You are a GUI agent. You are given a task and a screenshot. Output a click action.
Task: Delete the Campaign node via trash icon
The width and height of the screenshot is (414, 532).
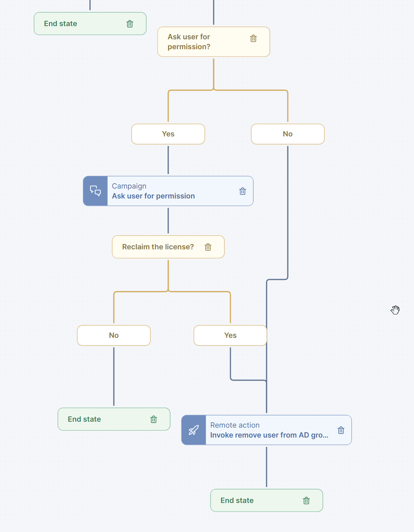point(242,191)
